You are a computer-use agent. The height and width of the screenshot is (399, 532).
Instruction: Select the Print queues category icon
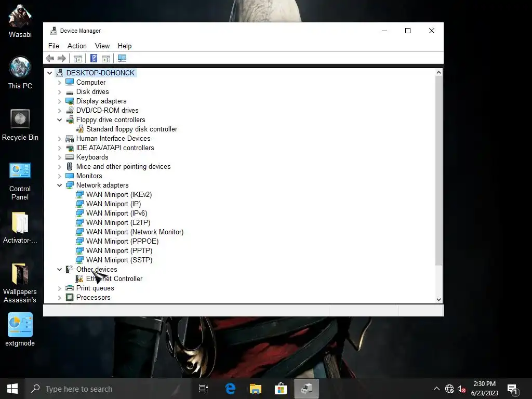pyautogui.click(x=70, y=288)
